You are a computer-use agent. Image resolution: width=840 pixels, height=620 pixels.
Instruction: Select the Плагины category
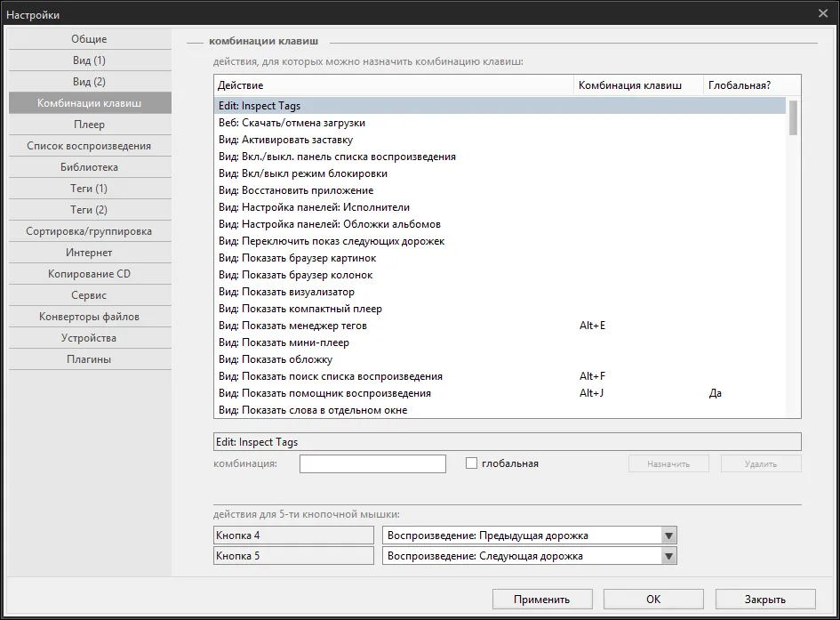pos(90,359)
